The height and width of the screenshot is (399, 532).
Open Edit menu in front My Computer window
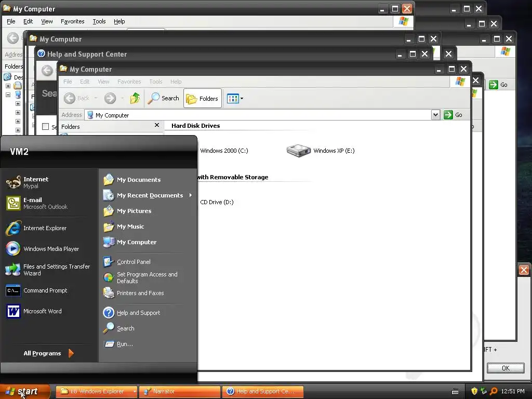85,82
